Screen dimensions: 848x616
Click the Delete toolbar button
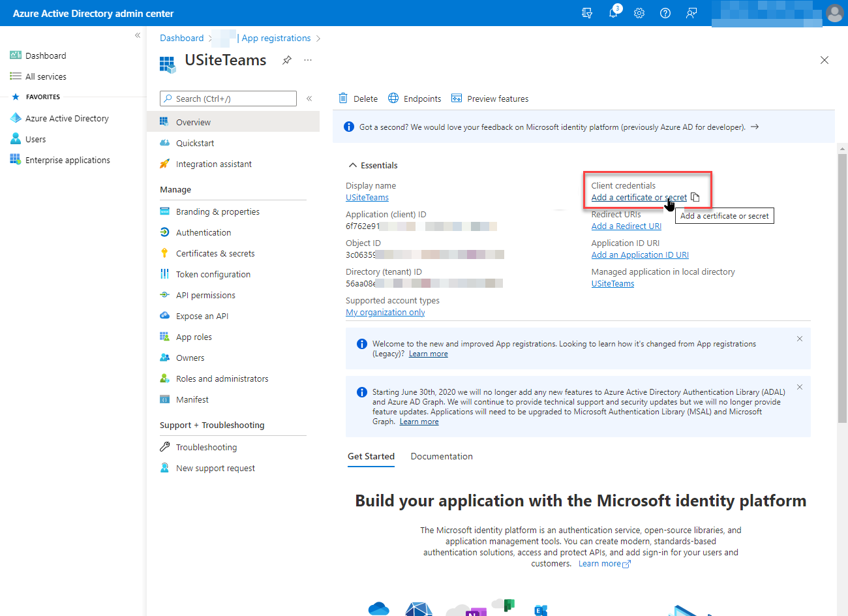[358, 99]
